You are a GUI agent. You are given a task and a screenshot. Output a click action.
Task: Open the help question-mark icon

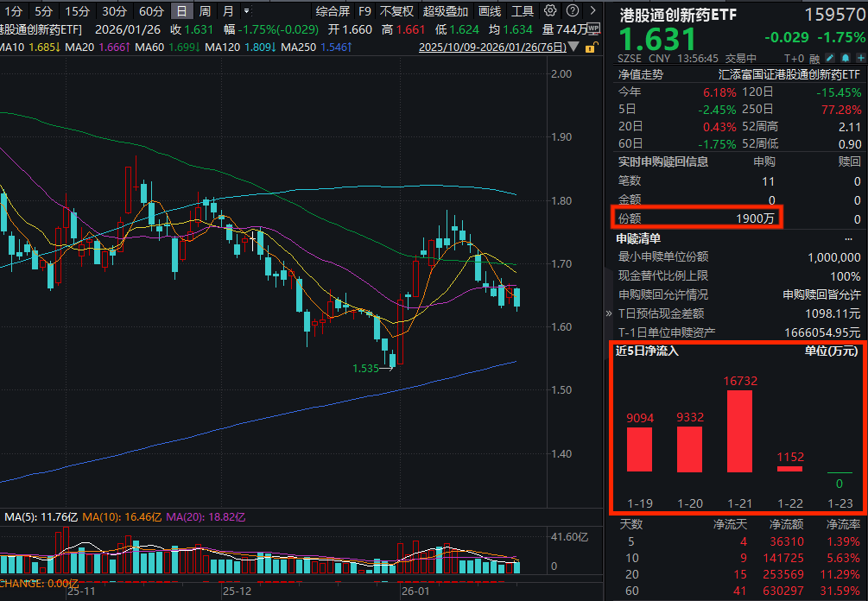point(573,10)
